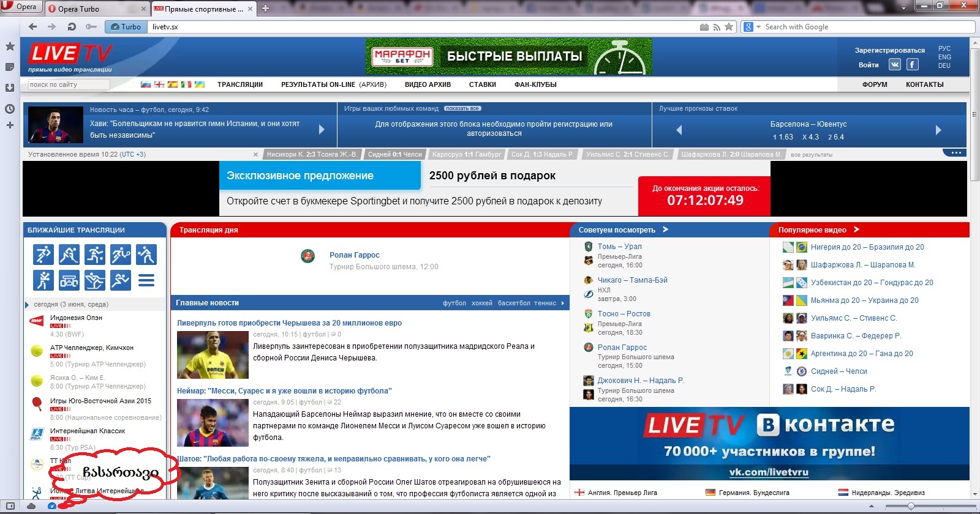
Task: Show previous betting forecast with left arrow
Action: (x=679, y=130)
